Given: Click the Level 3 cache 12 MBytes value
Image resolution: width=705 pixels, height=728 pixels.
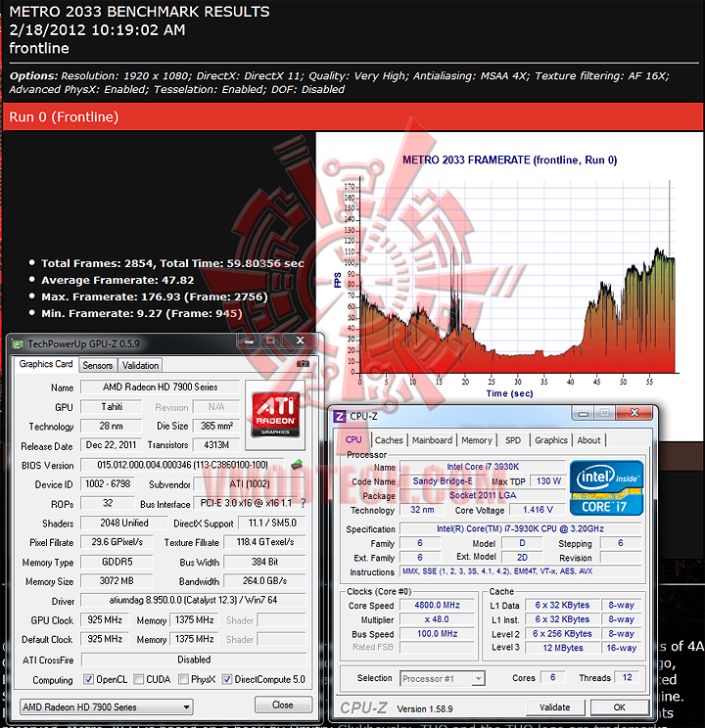Looking at the screenshot, I should [563, 648].
